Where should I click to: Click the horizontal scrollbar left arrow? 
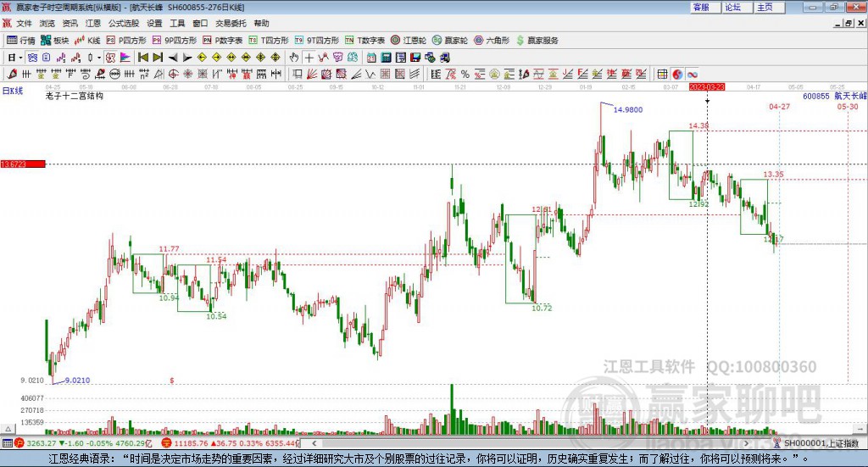pos(314,443)
